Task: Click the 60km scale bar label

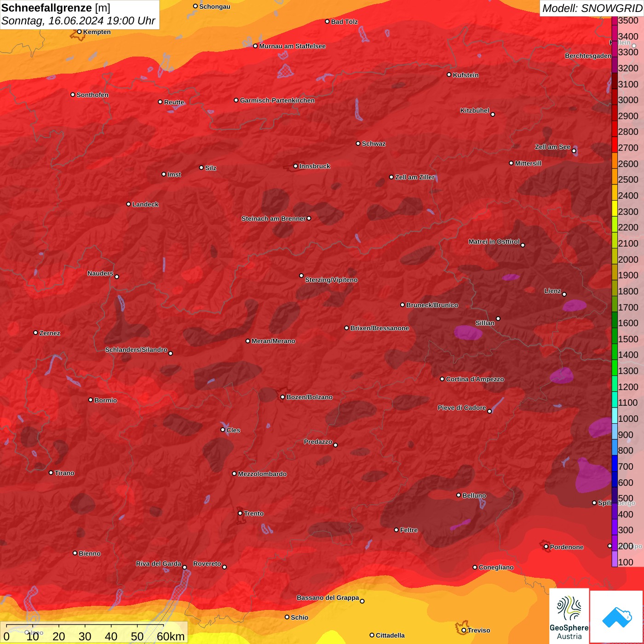Action: [171, 636]
